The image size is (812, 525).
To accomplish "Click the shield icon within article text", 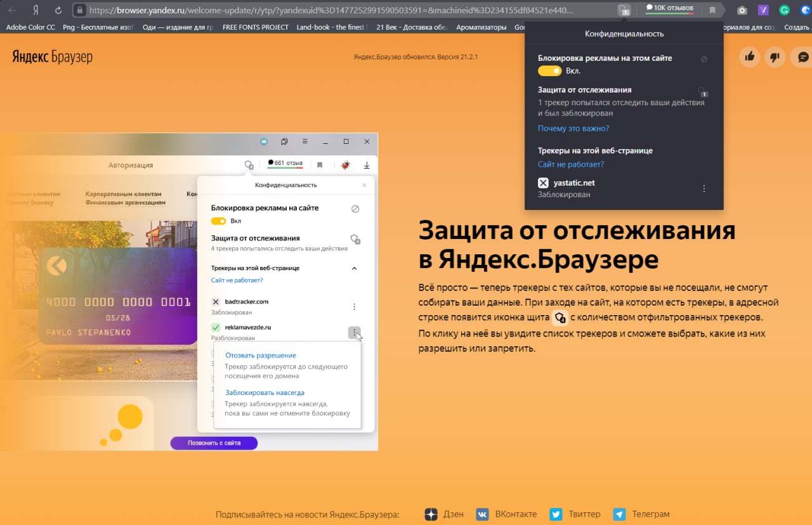I will (559, 318).
